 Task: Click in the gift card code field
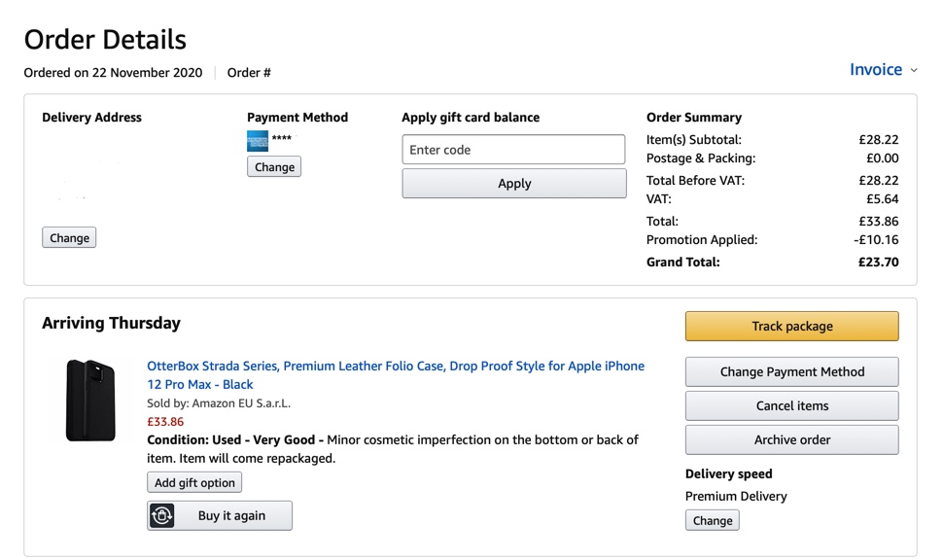513,150
